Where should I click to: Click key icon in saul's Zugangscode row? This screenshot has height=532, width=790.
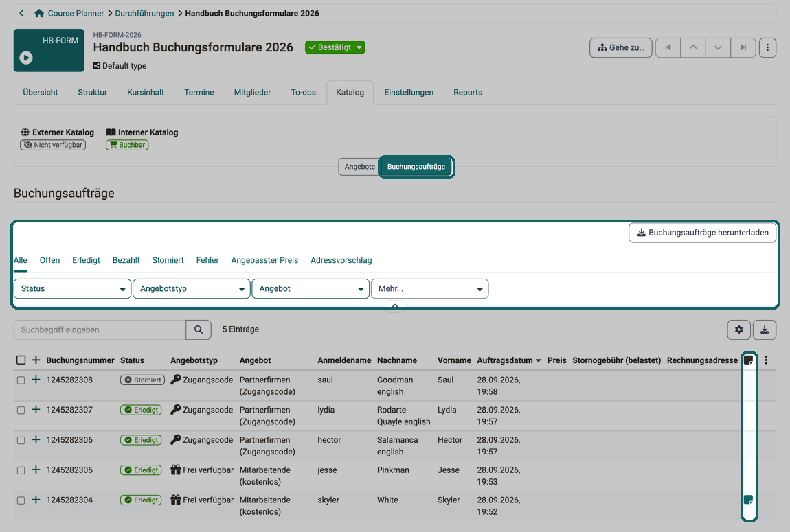coord(175,380)
